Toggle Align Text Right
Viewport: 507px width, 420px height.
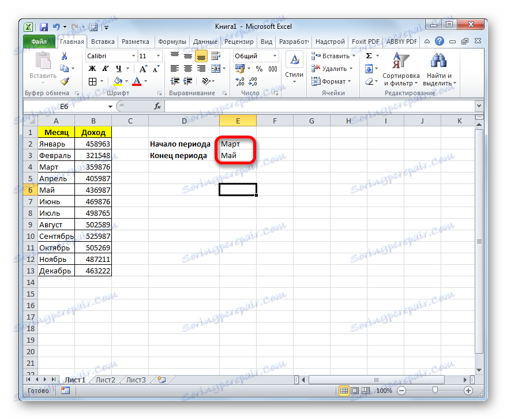pos(201,69)
